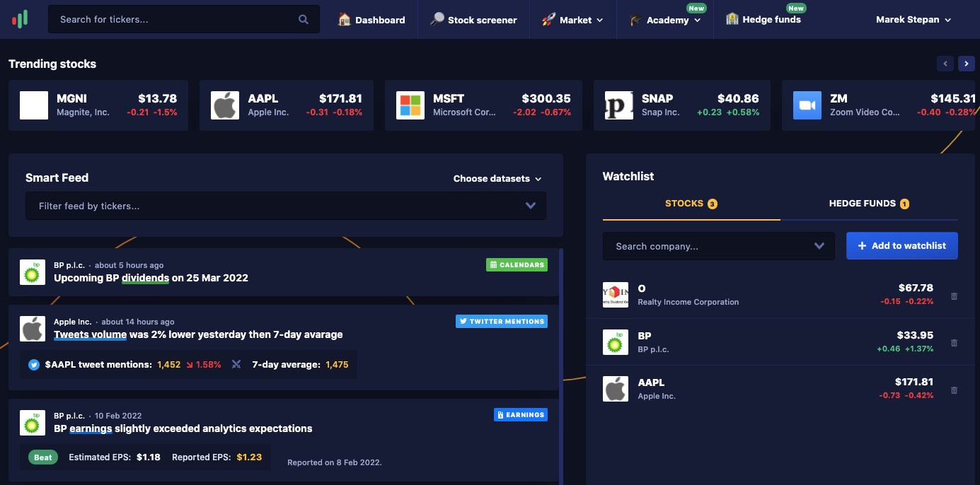Open the MGNI Magnite trending card
Viewport: 980px width, 485px height.
(x=98, y=105)
